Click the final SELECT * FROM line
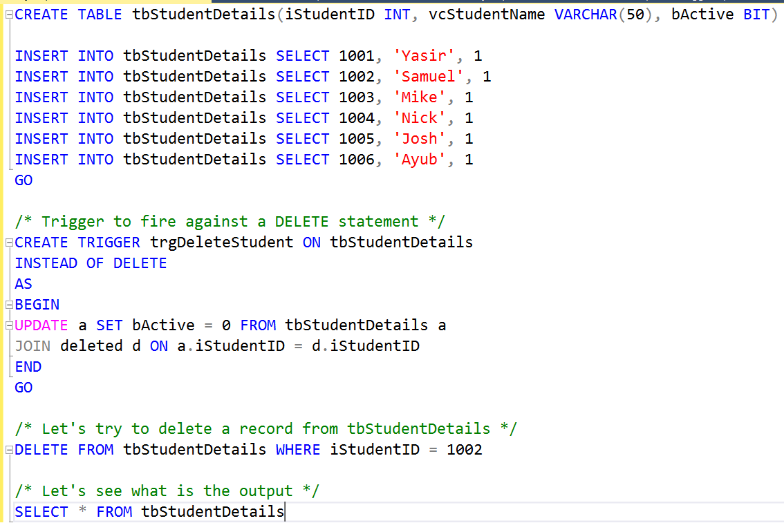This screenshot has width=784, height=532. [138, 511]
